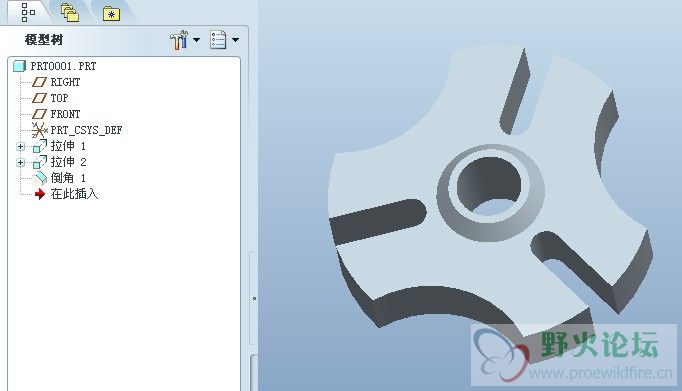Click the 在此插入 insert-here red arrow
The width and height of the screenshot is (682, 391).
tap(40, 194)
